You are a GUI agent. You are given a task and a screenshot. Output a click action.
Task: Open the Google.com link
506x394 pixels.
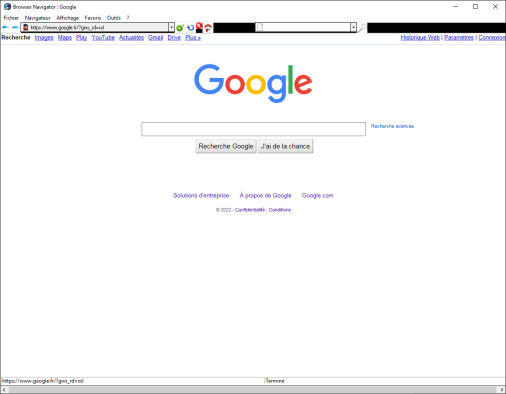tap(317, 195)
